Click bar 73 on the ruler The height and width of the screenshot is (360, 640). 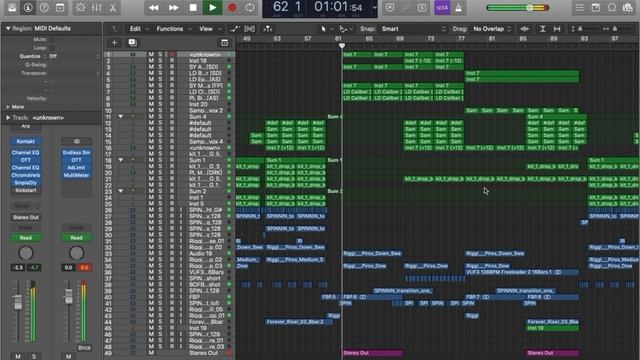click(431, 39)
